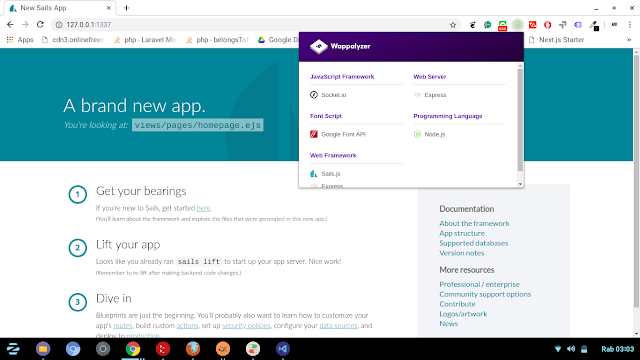Viewport: 640px width, 360px height.
Task: Open the Apps bookmarks shortcut
Action: tap(20, 40)
